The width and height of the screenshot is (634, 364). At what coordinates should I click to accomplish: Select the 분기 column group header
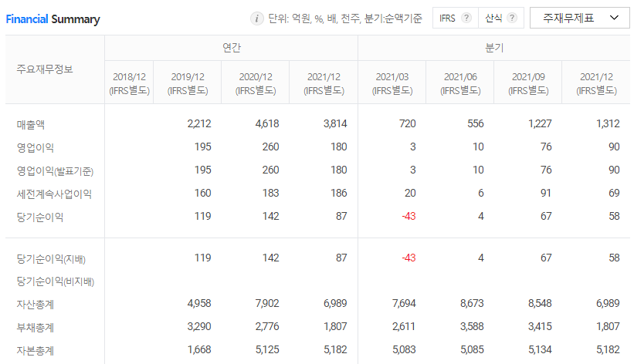493,48
